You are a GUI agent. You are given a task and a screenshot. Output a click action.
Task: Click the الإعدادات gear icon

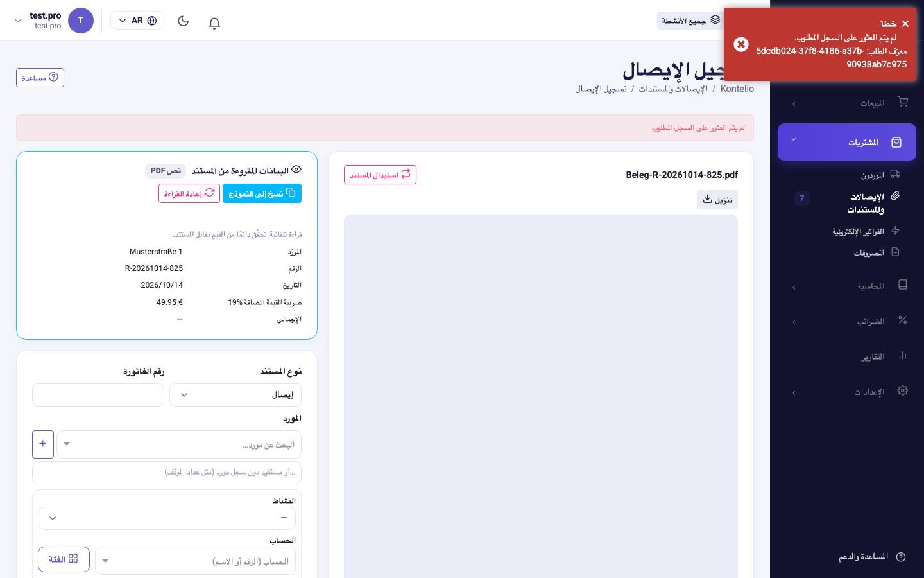(x=903, y=390)
